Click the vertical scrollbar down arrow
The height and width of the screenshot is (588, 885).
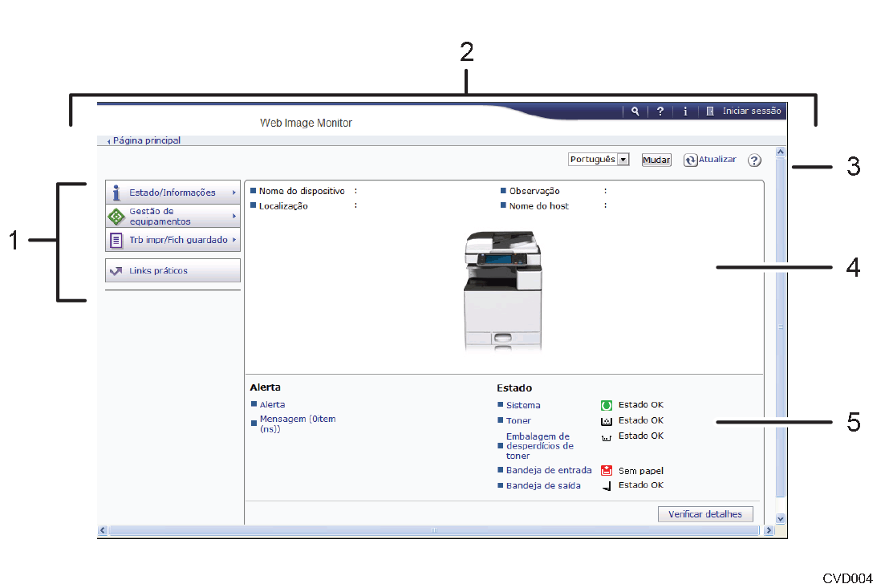pos(780,519)
